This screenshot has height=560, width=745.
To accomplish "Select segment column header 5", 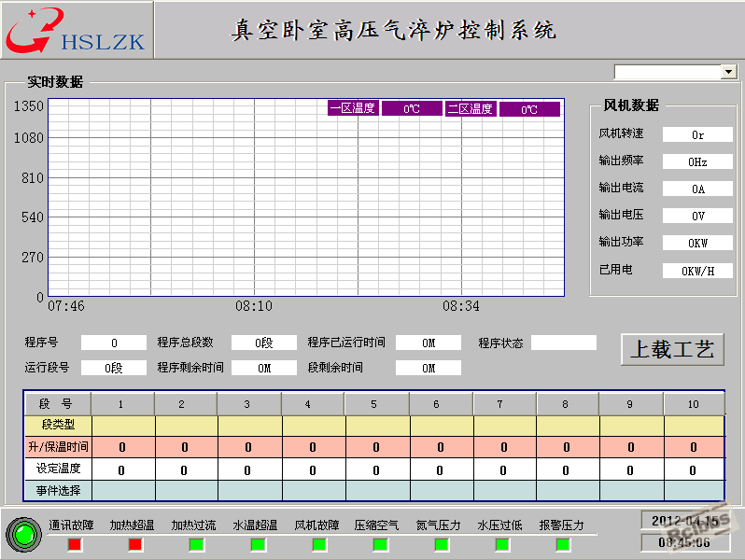I will pos(377,404).
